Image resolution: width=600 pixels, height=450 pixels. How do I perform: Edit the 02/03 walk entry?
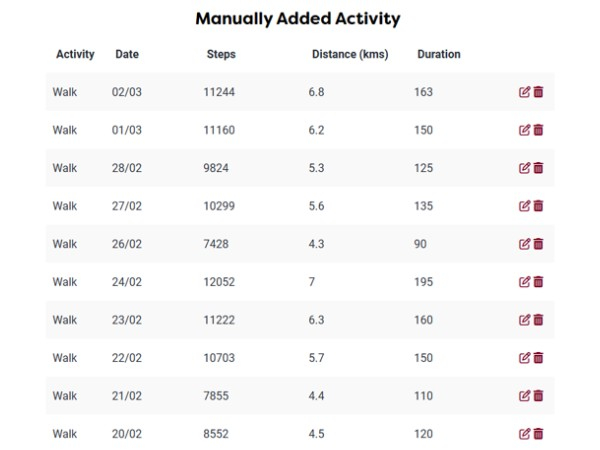524,92
